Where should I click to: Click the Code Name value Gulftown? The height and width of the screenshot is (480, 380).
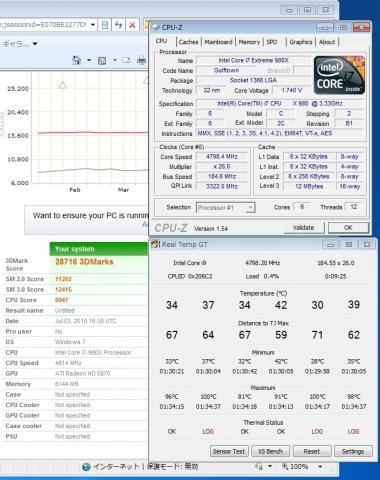[226, 70]
